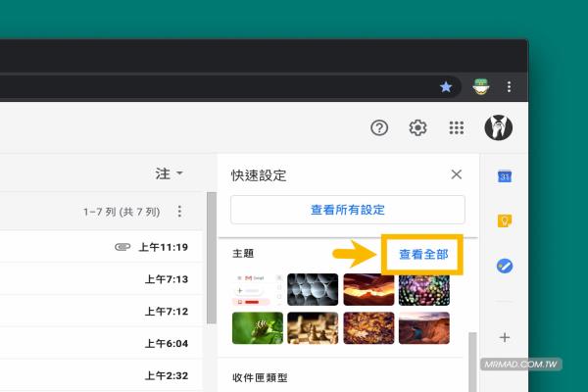
Task: Click the attachment paperclip icon
Action: coord(122,247)
